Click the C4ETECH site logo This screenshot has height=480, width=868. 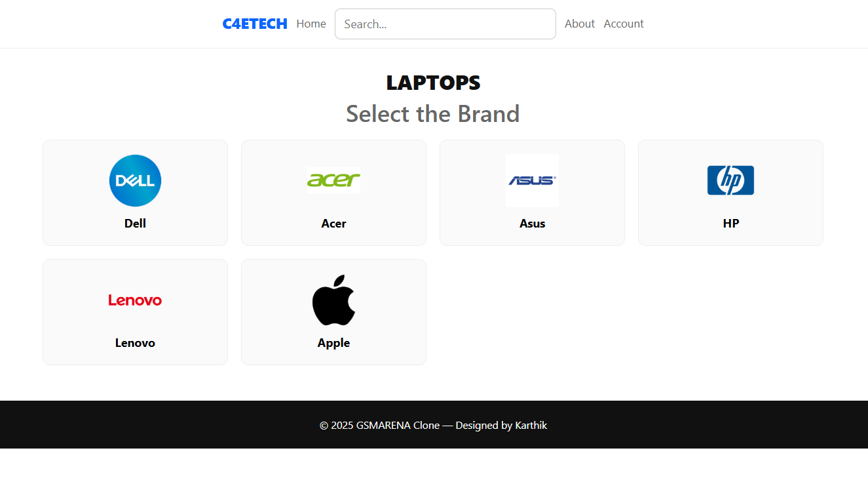click(255, 24)
